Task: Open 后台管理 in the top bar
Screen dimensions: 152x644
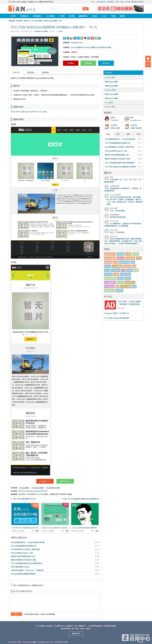Action: (x=110, y=2)
